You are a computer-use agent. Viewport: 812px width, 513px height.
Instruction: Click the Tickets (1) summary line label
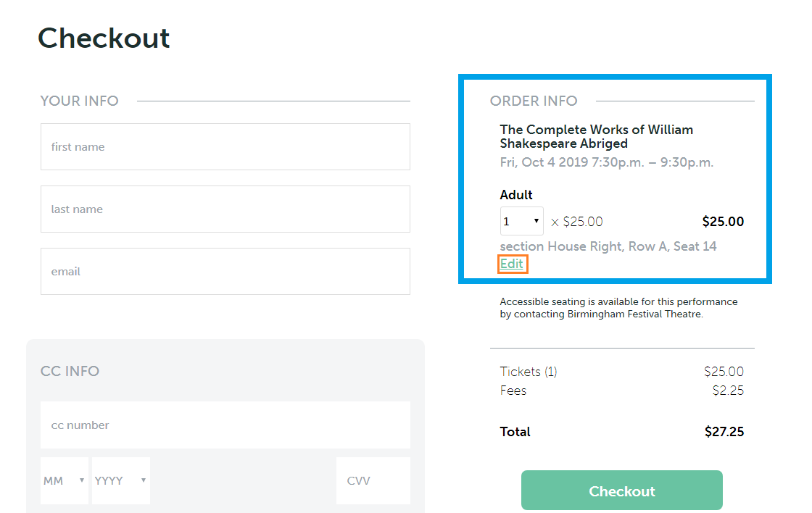[528, 372]
